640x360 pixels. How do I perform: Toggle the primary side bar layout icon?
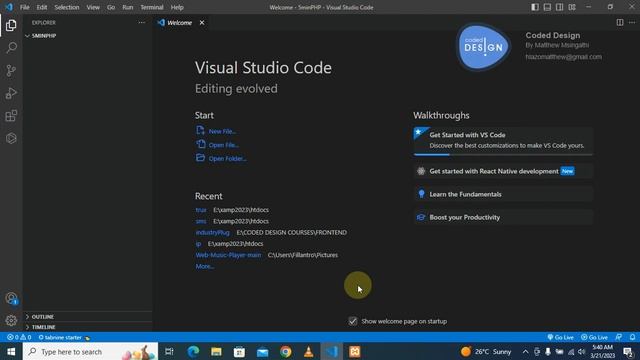[535, 7]
